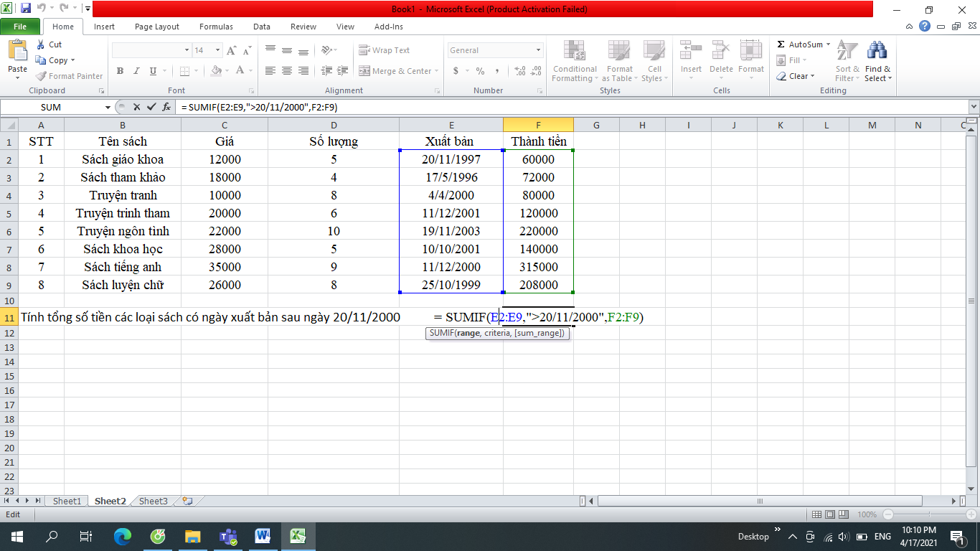Click the Accounting Number Format dollar icon

click(x=456, y=71)
